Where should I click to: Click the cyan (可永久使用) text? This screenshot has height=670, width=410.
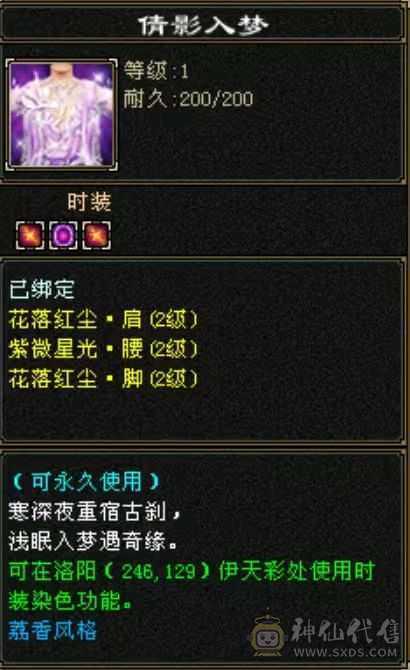point(87,482)
